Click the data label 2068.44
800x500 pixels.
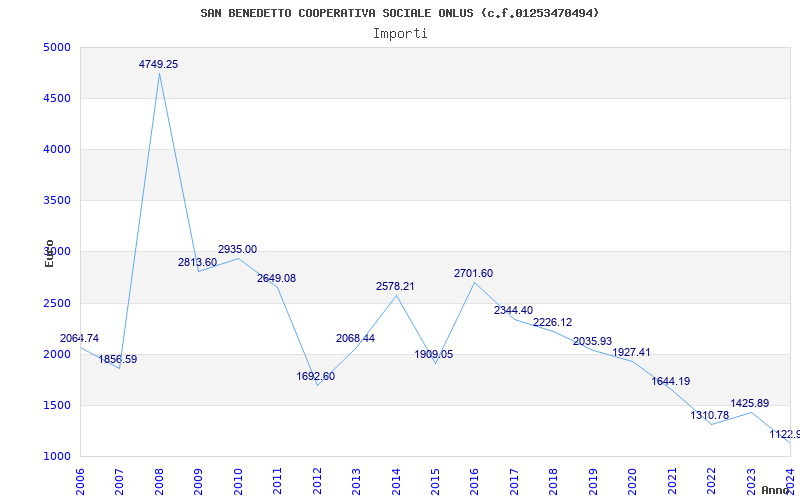click(x=356, y=338)
